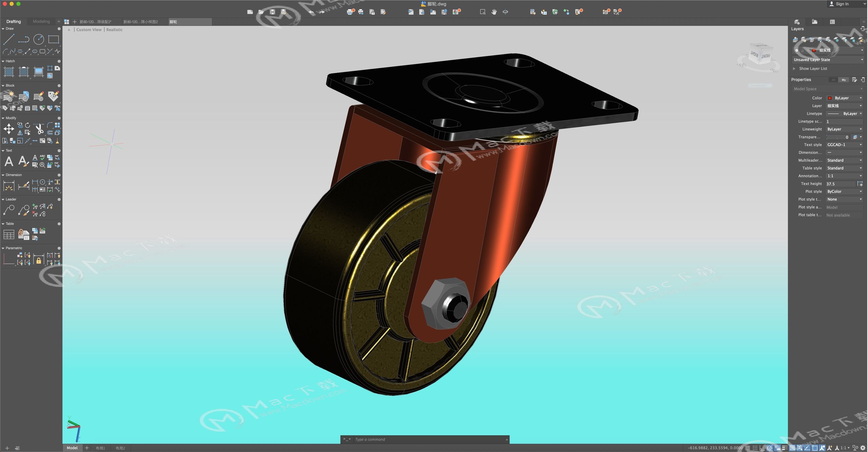Select the Mirror tool
Image resolution: width=868 pixels, height=452 pixels.
[20, 132]
